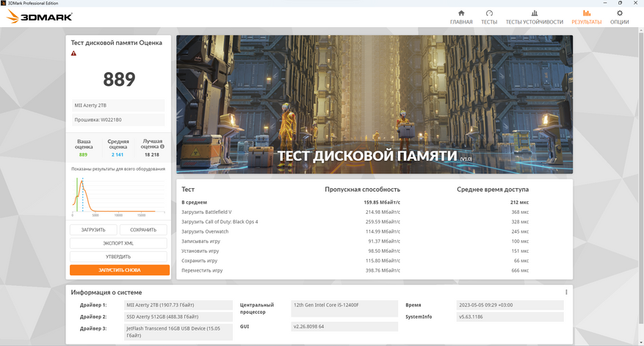Viewport: 644px width, 346px height.
Task: Click the red warning triangle icon
Action: coord(73,54)
